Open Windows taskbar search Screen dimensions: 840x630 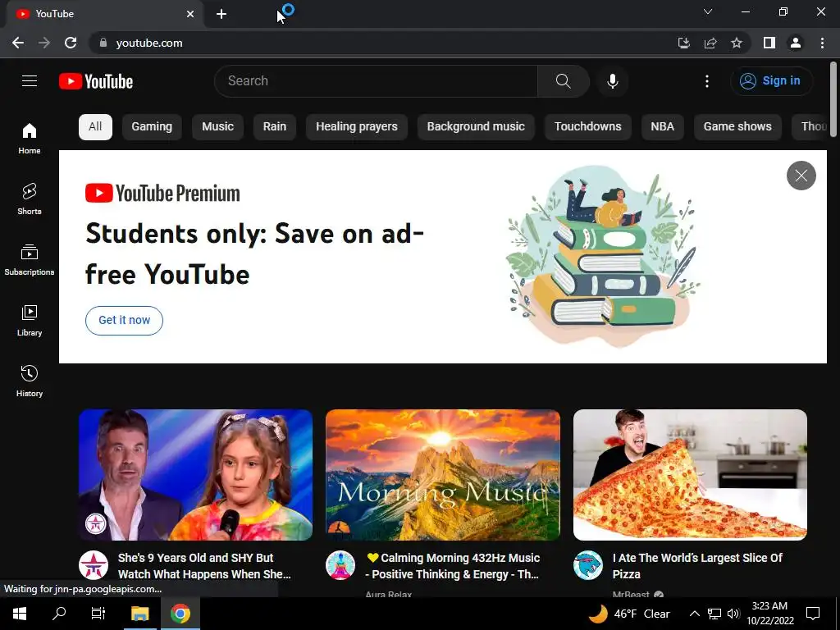coord(59,614)
